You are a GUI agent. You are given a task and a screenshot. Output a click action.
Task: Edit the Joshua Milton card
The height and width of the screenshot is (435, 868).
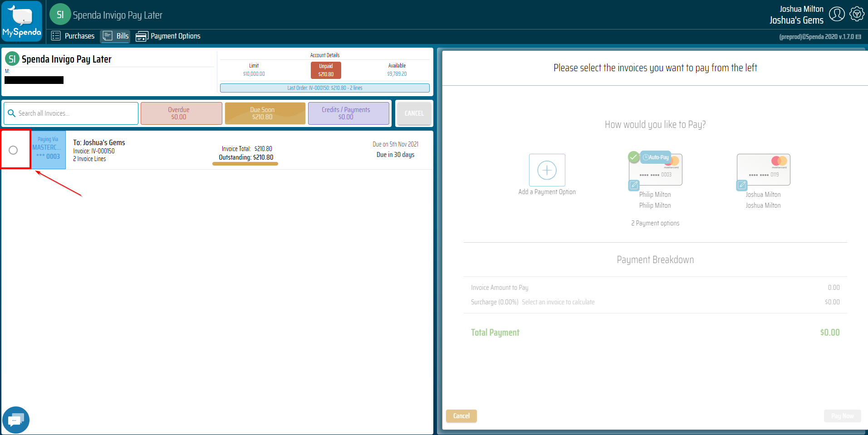tap(742, 185)
